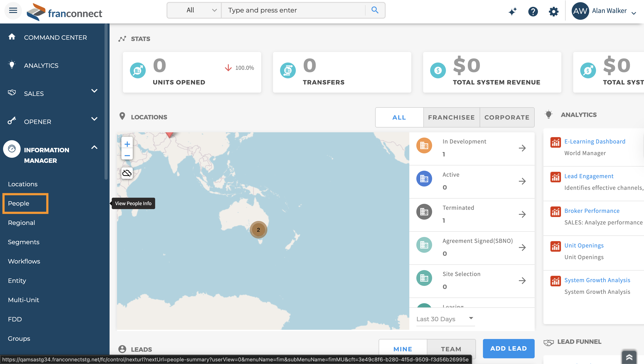644x364 pixels.
Task: Zoom in on the locations map
Action: [x=127, y=144]
